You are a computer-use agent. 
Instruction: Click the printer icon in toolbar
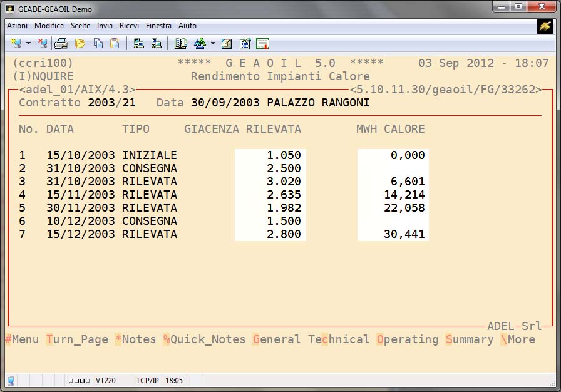61,43
